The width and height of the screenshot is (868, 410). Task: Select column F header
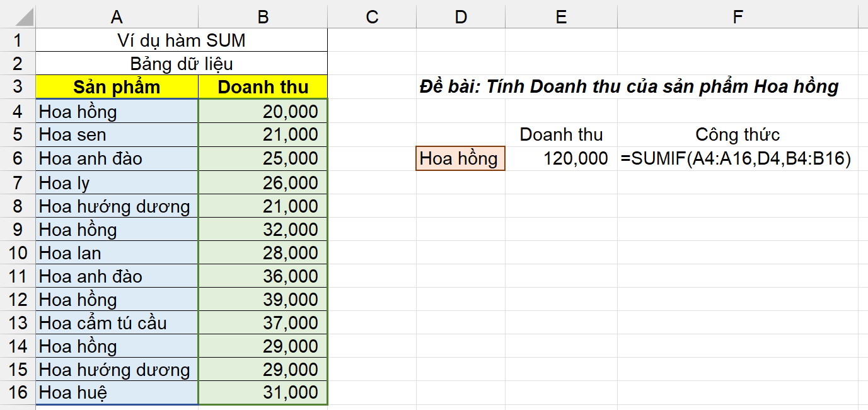click(738, 16)
